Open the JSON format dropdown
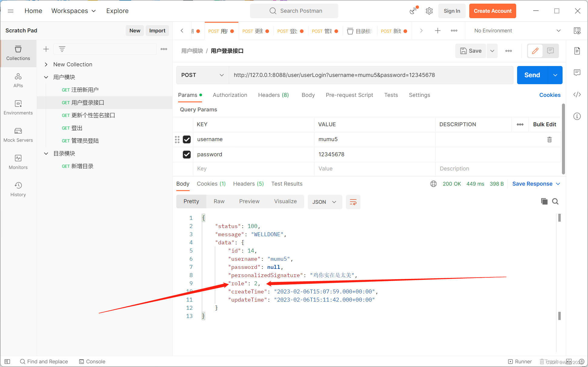This screenshot has height=367, width=588. click(324, 202)
